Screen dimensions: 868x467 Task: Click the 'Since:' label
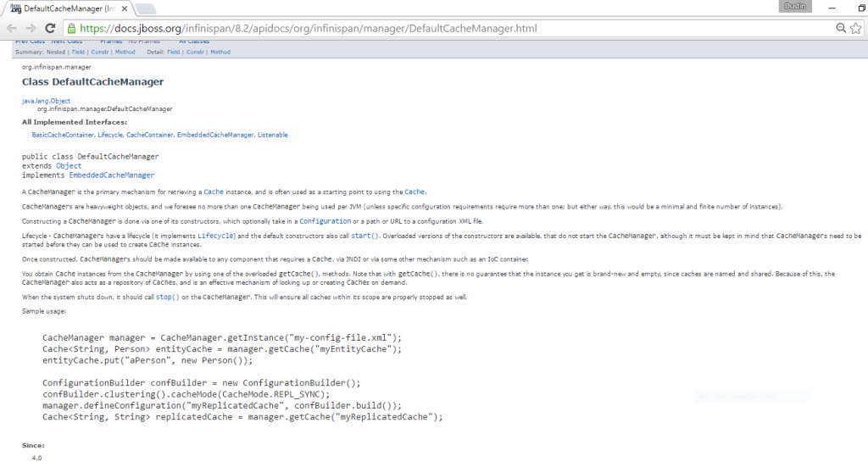pos(33,446)
